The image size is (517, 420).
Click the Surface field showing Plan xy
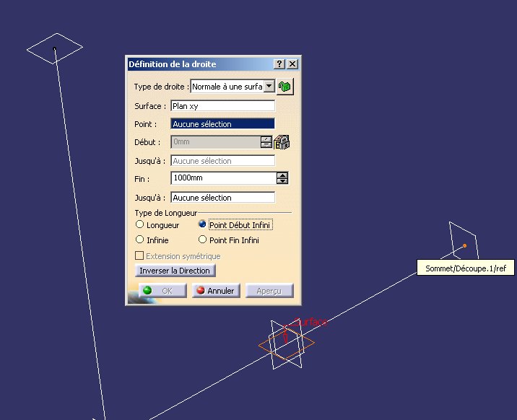223,106
